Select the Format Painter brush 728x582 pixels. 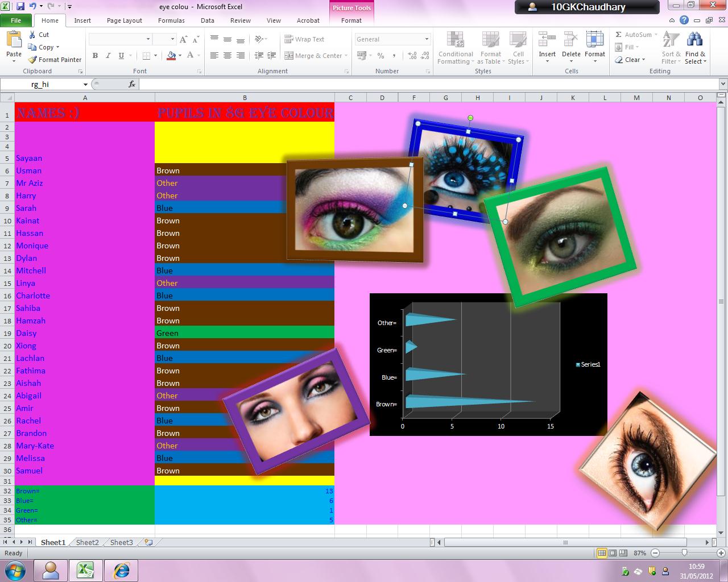pyautogui.click(x=32, y=60)
